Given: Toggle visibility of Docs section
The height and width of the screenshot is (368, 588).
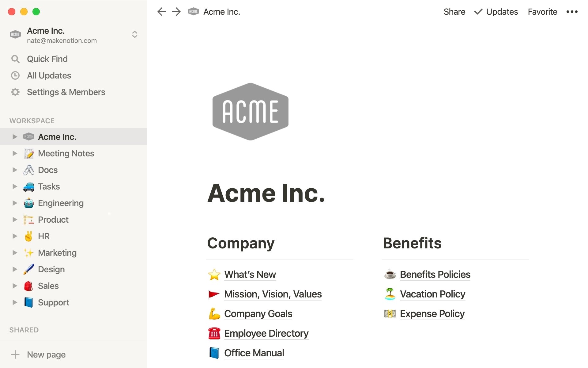Looking at the screenshot, I should click(15, 170).
